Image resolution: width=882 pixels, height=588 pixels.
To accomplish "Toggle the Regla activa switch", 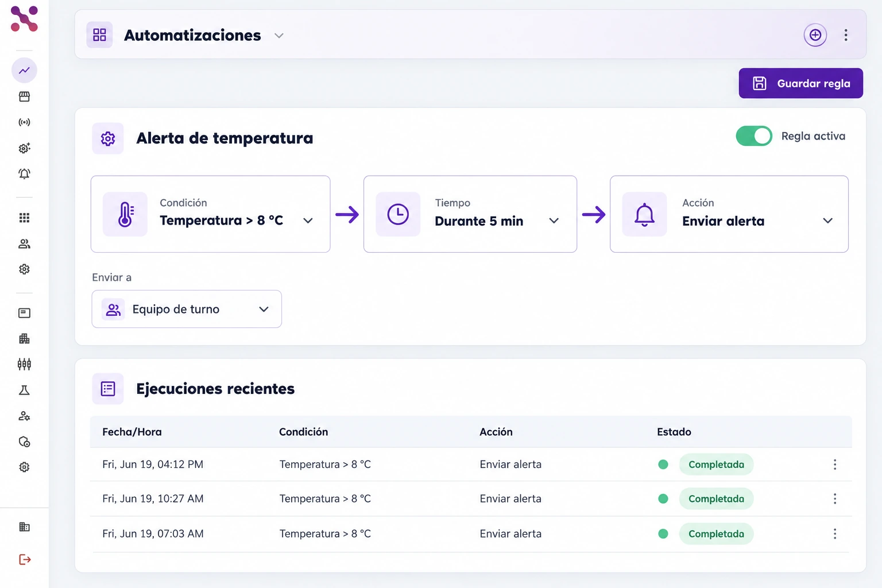I will 754,136.
